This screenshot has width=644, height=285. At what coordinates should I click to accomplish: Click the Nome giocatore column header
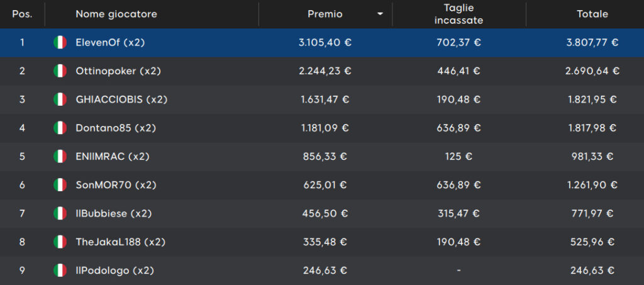point(116,14)
